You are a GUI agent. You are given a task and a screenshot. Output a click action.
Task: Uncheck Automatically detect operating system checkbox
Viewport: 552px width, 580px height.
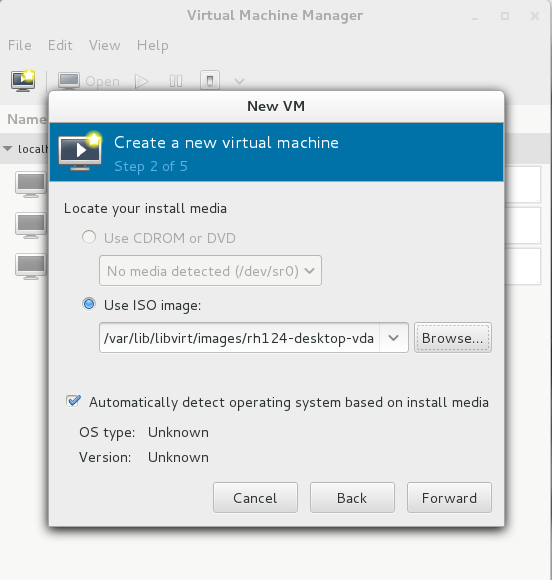(73, 401)
